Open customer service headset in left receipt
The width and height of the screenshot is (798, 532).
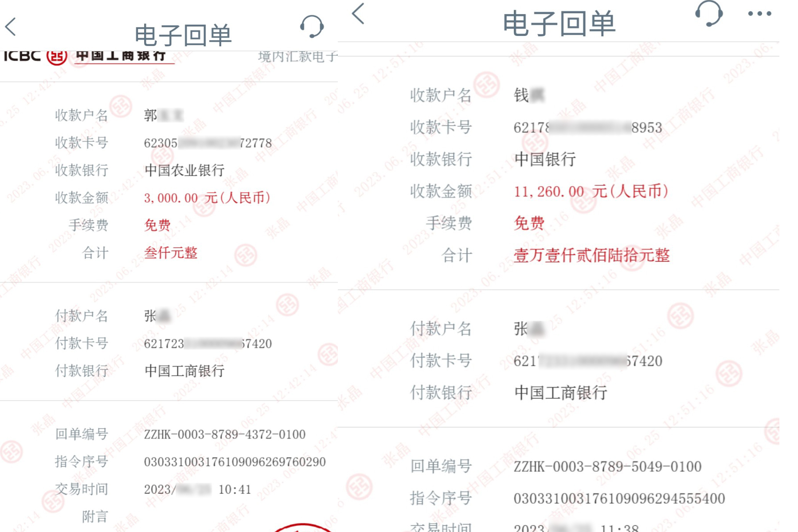(x=312, y=27)
